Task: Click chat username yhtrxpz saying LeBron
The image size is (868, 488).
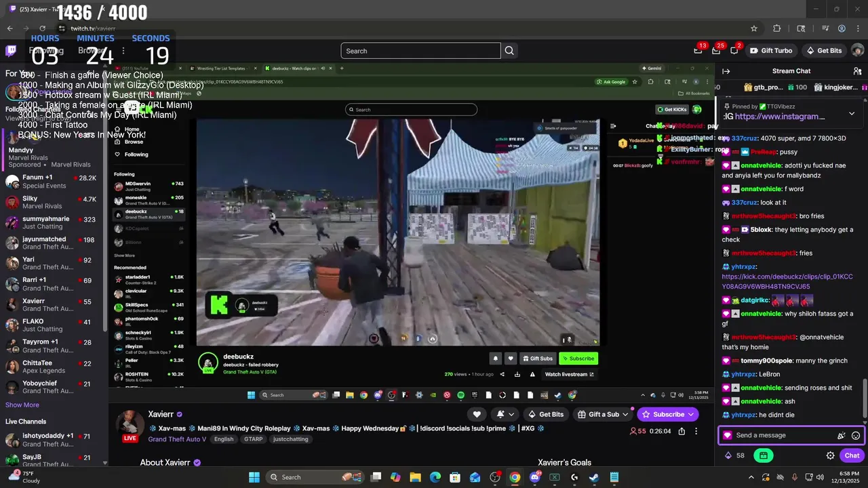Action: coord(743,374)
